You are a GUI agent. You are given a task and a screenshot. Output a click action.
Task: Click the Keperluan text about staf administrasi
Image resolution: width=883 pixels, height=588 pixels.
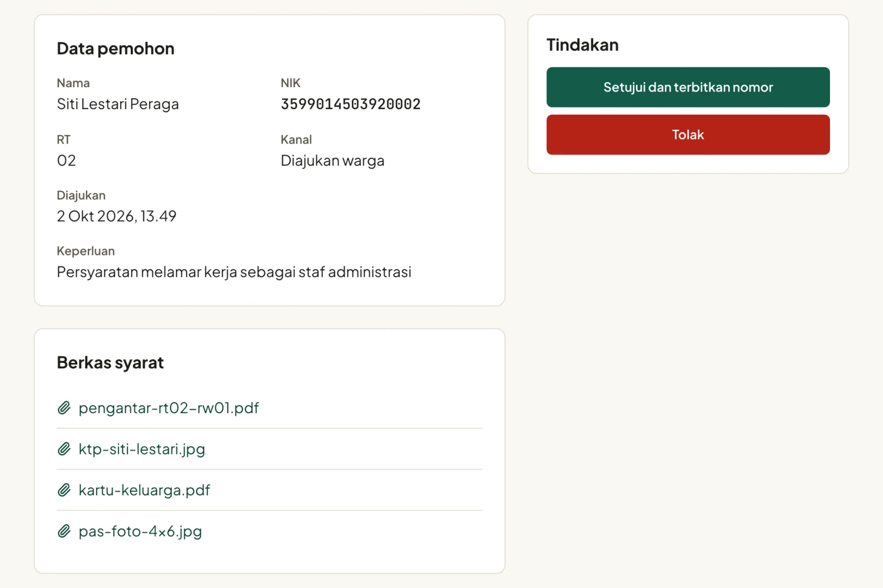234,272
